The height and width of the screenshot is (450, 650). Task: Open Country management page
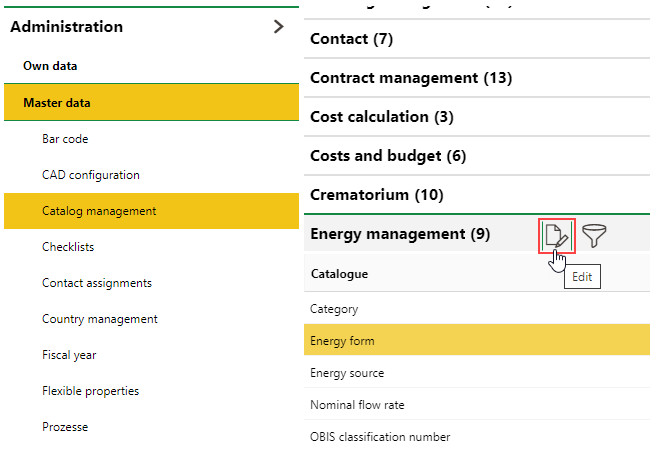[x=99, y=319]
